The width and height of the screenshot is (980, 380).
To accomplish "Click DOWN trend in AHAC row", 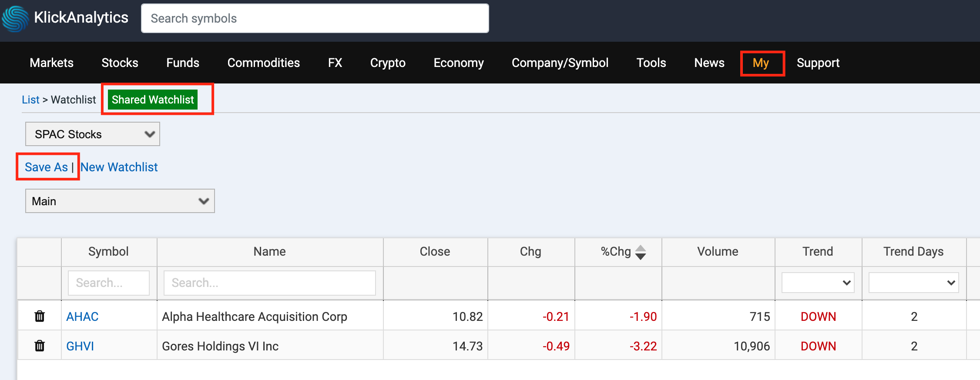I will [819, 317].
